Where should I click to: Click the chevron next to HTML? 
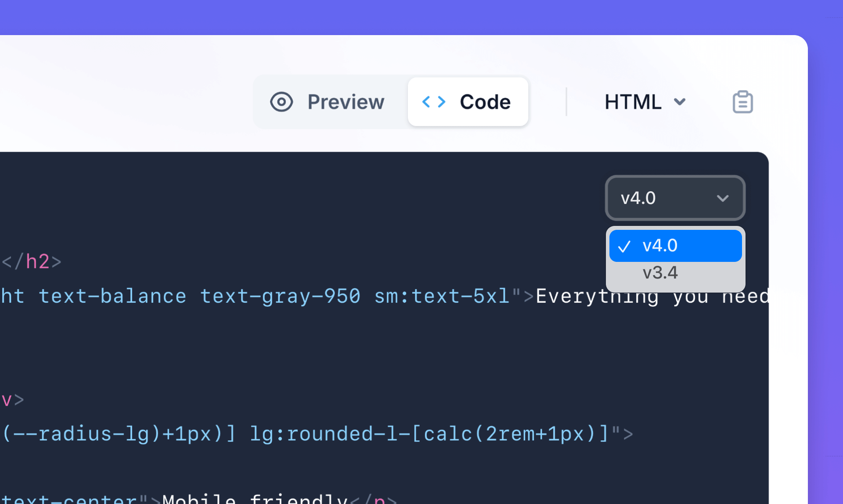[680, 103]
